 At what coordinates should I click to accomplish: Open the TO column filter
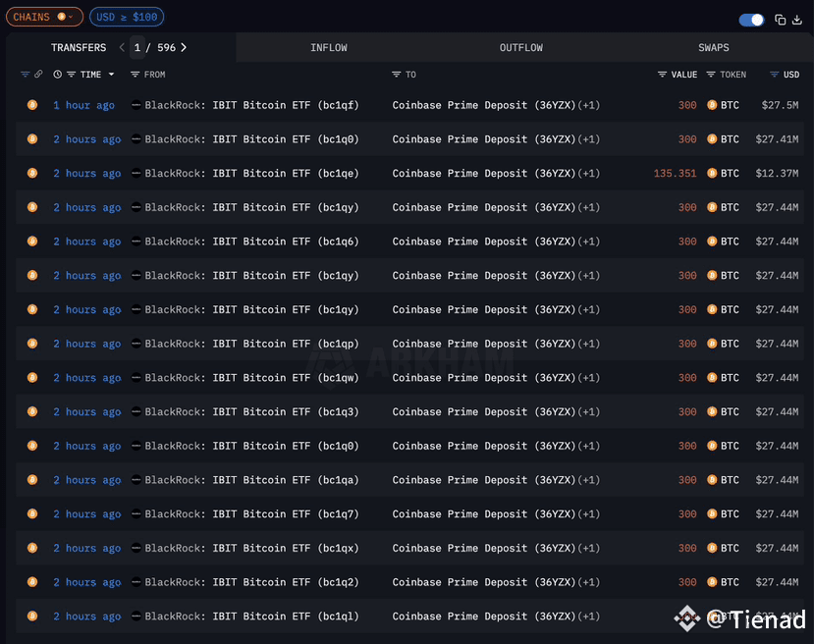coord(396,75)
